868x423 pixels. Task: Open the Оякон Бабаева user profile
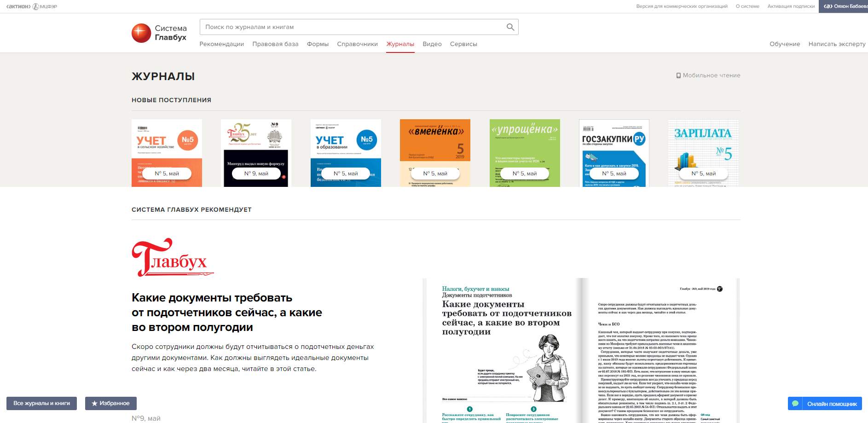843,6
